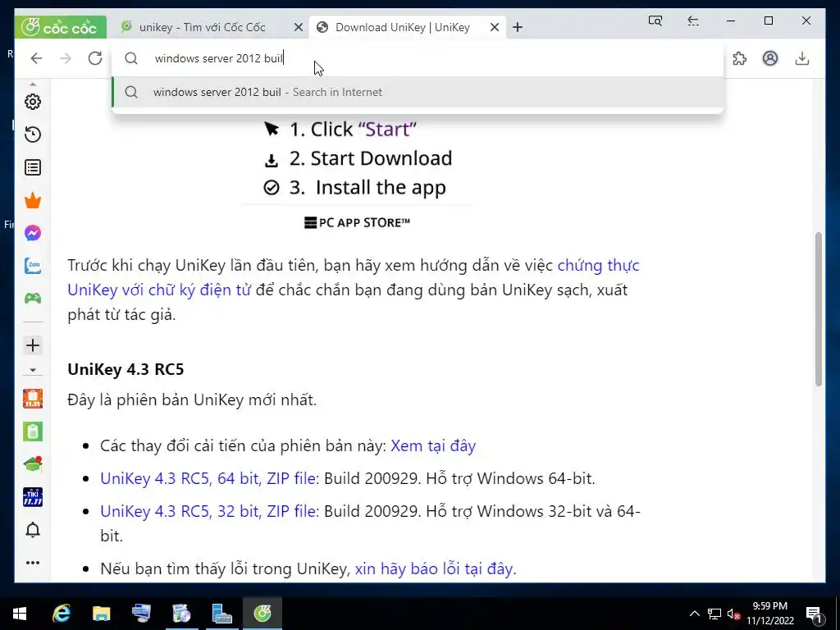This screenshot has height=630, width=840.
Task: Click in the address bar text field
Action: pyautogui.click(x=418, y=58)
